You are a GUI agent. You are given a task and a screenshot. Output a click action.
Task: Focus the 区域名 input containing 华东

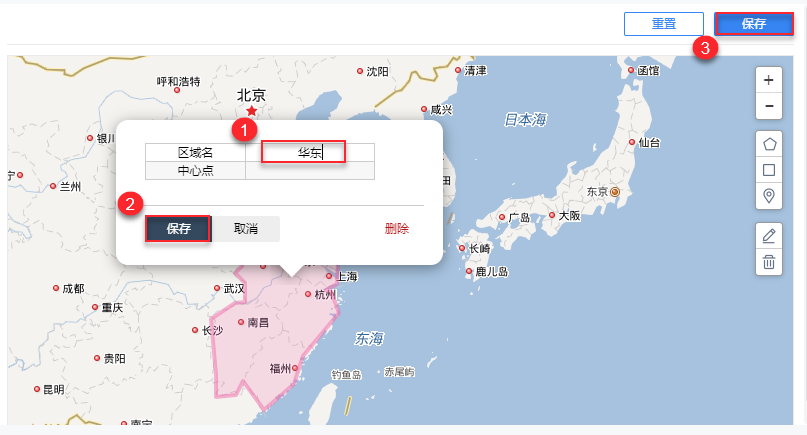(310, 152)
